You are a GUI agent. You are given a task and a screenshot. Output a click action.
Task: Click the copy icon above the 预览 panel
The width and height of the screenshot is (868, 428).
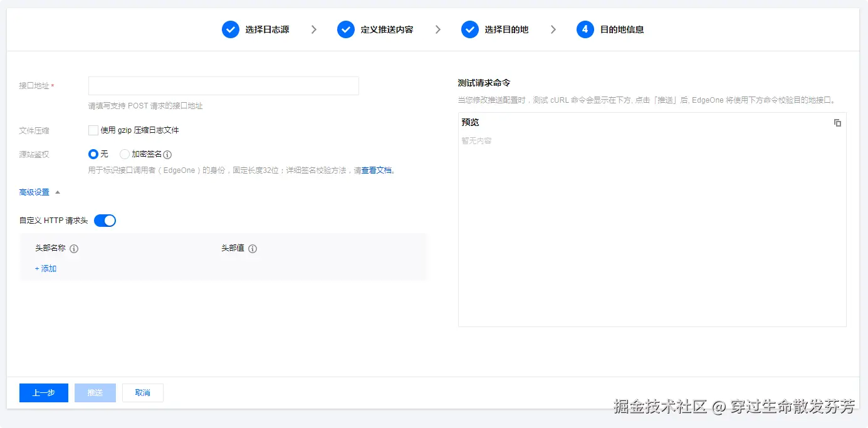pos(837,122)
